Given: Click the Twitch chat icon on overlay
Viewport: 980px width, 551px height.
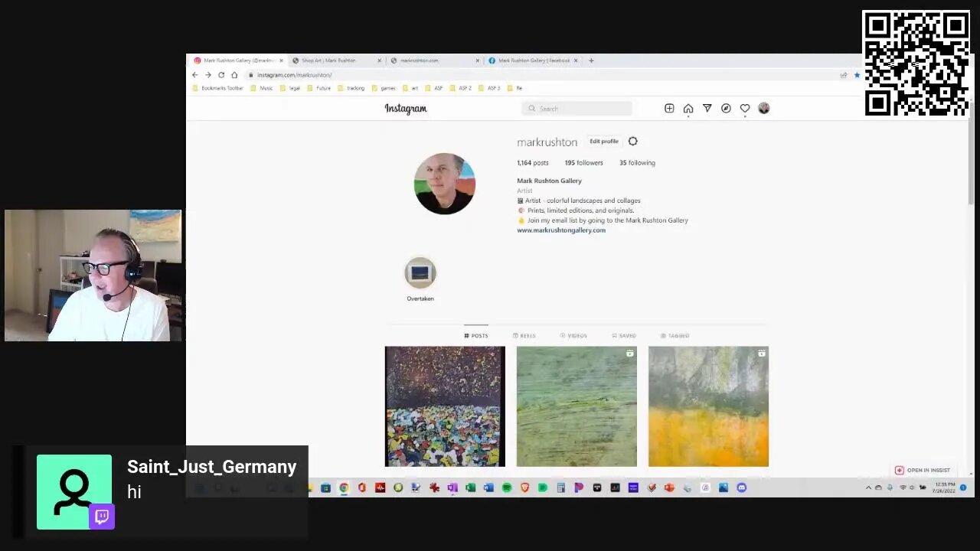Looking at the screenshot, I should [102, 517].
